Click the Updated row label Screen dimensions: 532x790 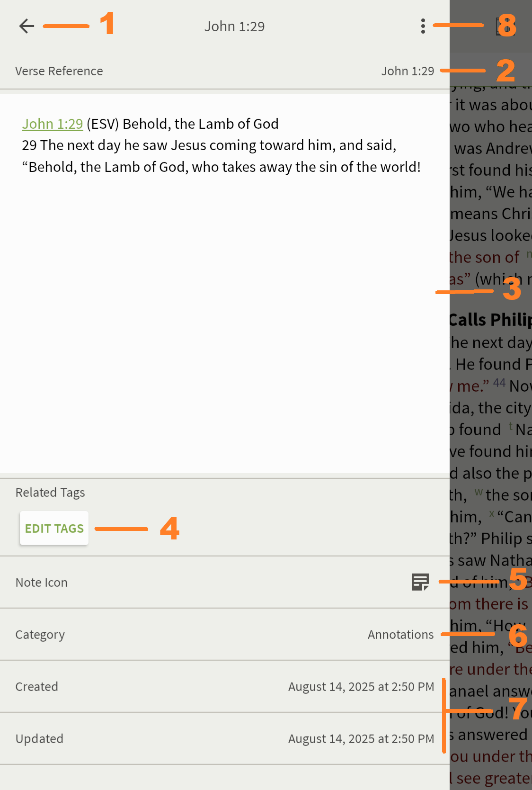pyautogui.click(x=39, y=739)
